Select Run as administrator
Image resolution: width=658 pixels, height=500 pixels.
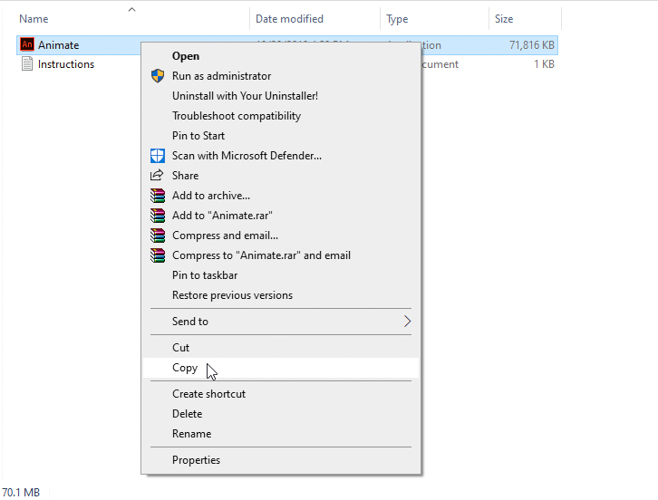[281, 76]
